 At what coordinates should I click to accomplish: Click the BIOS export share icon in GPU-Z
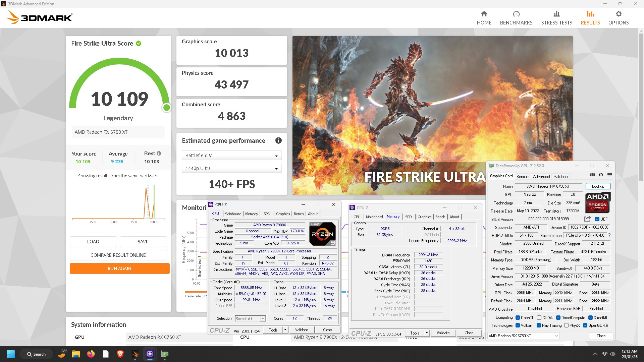tap(587, 219)
